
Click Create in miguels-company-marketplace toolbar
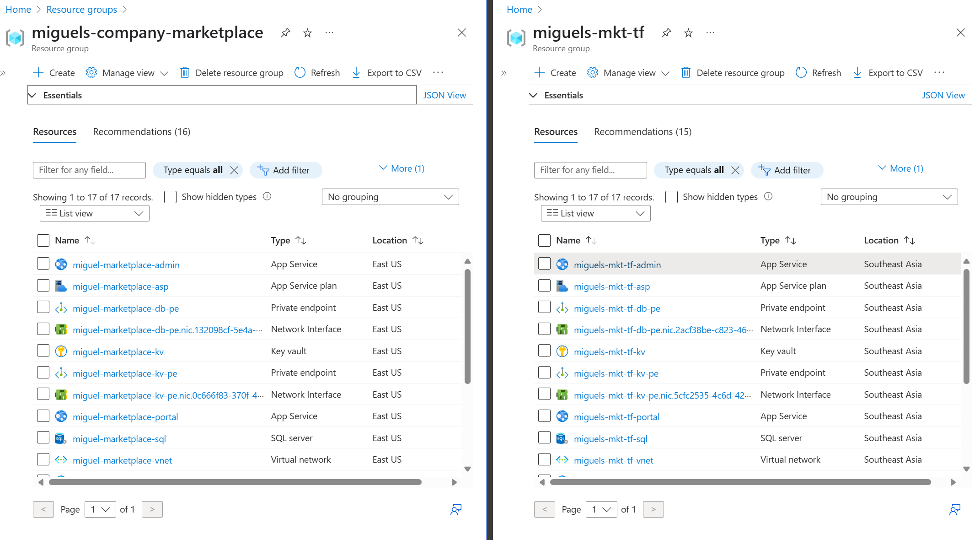54,73
